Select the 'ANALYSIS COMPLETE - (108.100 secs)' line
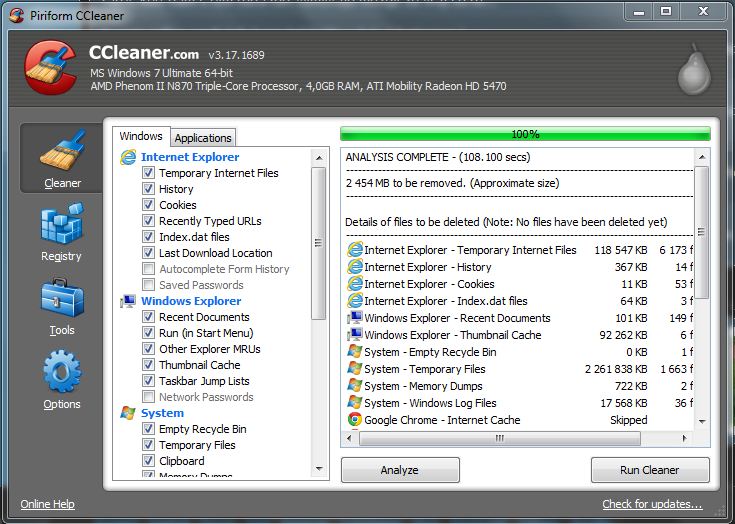Viewport: 735px width, 524px height. coord(438,157)
